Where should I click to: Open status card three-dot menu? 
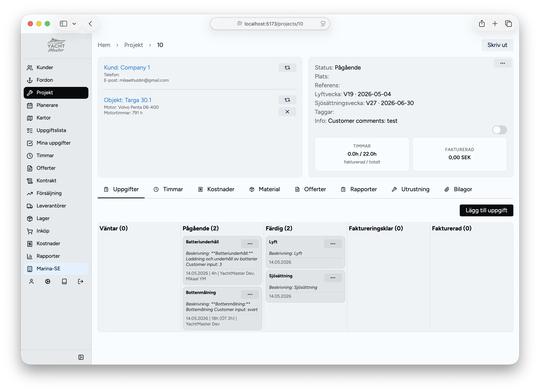pyautogui.click(x=502, y=63)
